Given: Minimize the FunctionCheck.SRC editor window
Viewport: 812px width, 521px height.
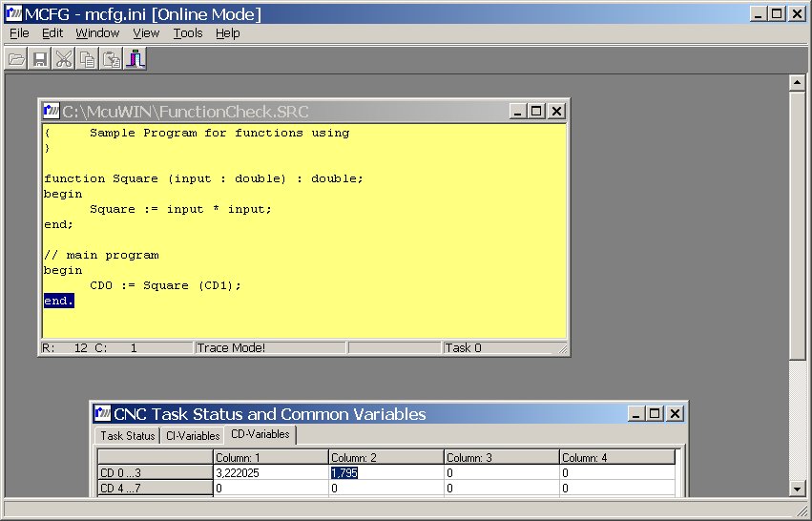Looking at the screenshot, I should pos(517,111).
